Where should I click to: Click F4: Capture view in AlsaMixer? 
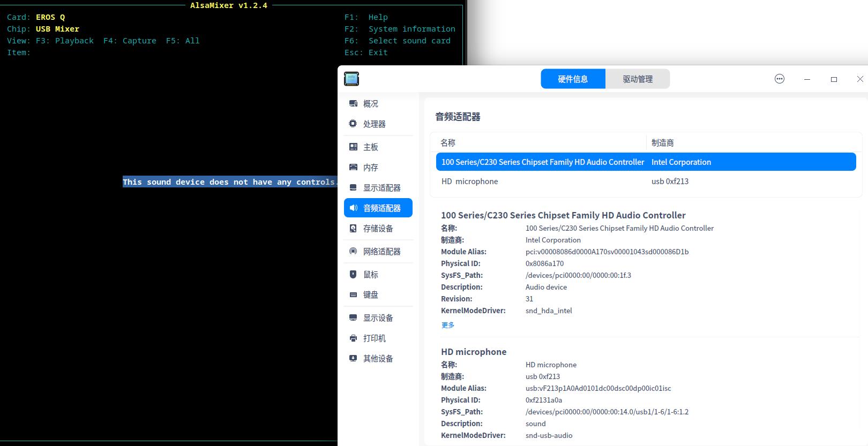tap(130, 41)
